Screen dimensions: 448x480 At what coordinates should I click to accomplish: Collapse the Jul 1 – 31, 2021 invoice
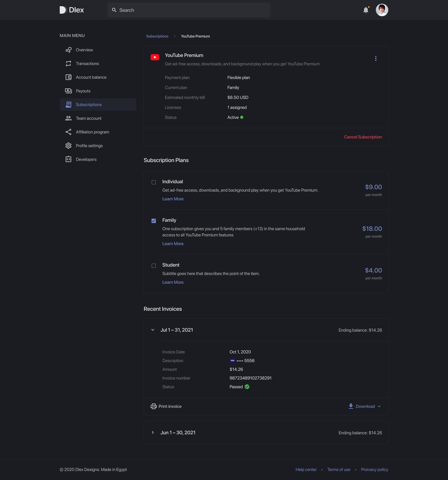153,330
